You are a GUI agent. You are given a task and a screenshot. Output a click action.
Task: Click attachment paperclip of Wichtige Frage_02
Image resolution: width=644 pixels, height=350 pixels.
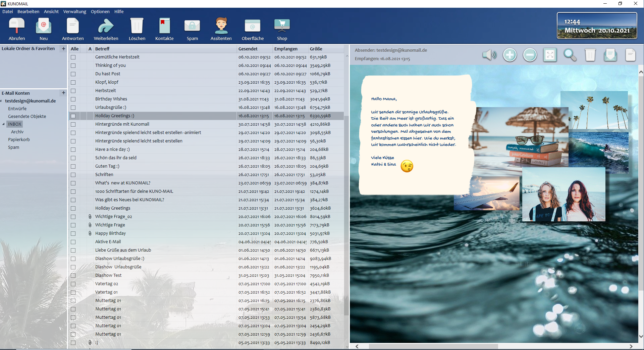90,217
